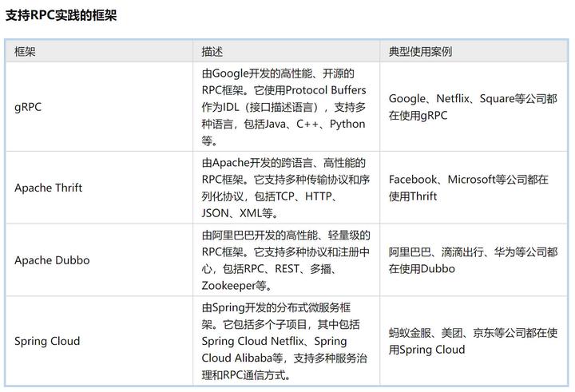Click the text JSON、XML等
The height and width of the screenshot is (392, 575).
240,213
